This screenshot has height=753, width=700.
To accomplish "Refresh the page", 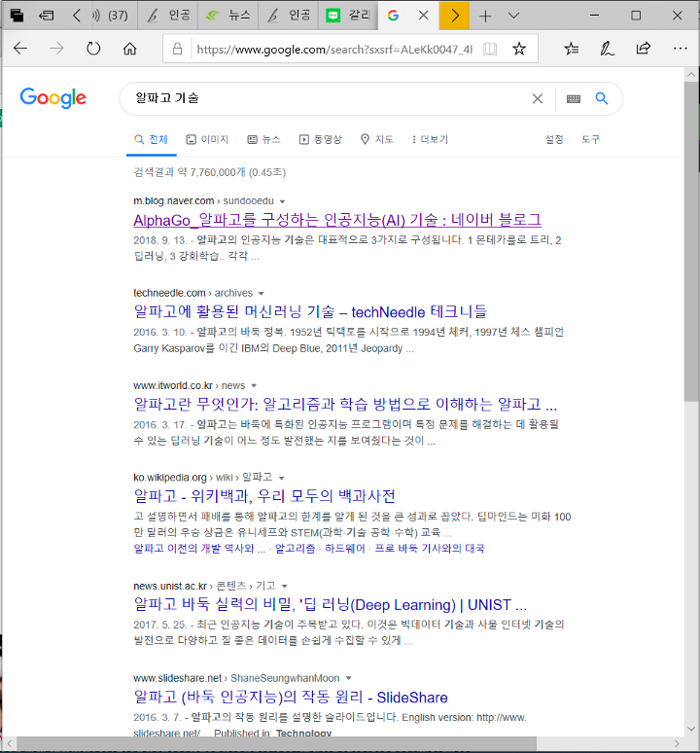I will click(x=93, y=48).
